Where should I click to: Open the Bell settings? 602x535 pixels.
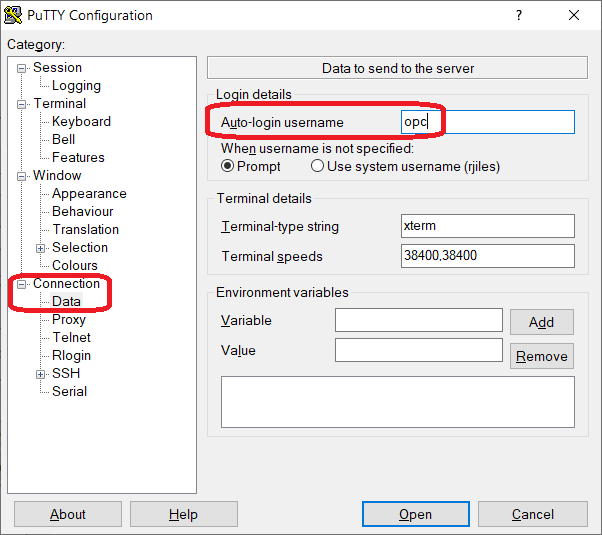[63, 139]
